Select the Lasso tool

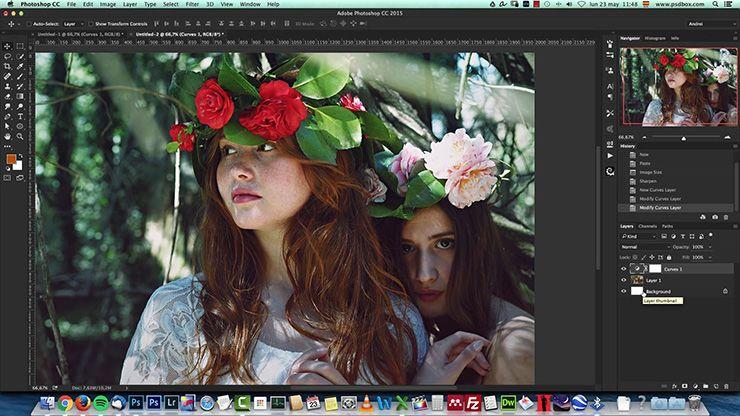pos(7,56)
